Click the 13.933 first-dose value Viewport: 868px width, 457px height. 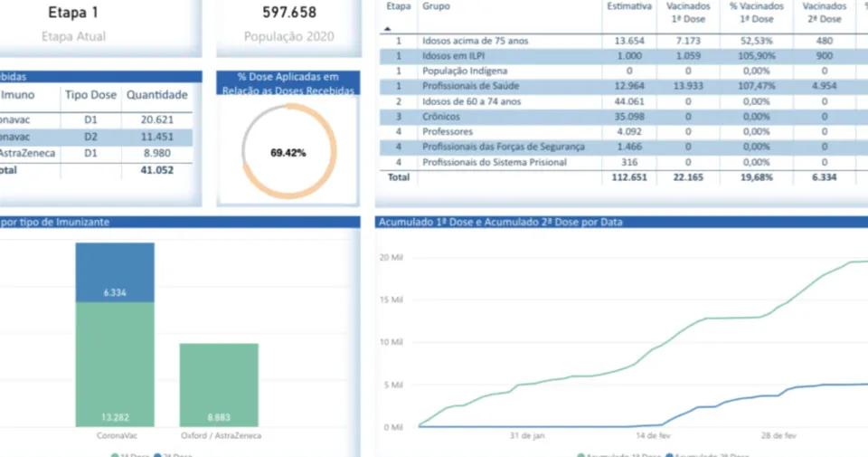click(688, 86)
